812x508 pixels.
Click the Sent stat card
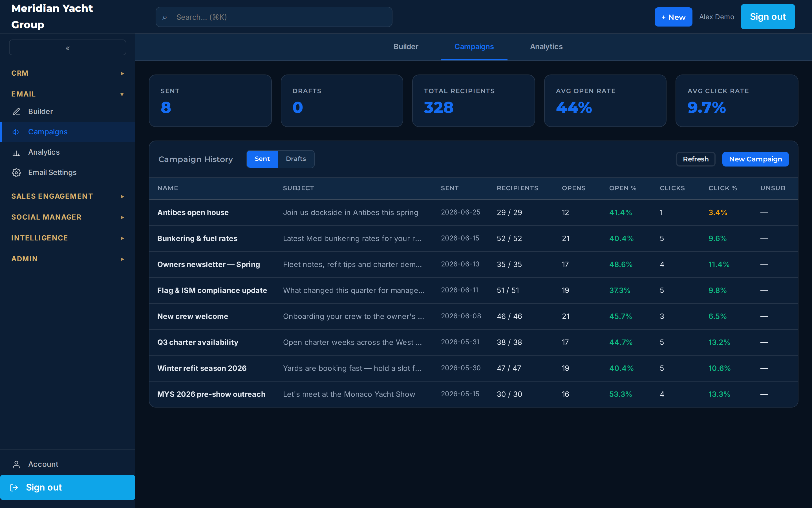coord(210,101)
